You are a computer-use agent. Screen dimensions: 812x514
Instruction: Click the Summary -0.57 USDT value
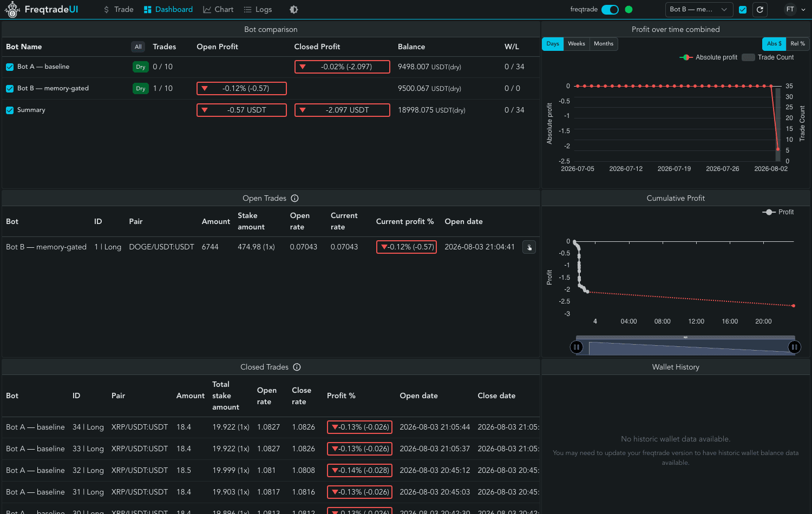(241, 110)
